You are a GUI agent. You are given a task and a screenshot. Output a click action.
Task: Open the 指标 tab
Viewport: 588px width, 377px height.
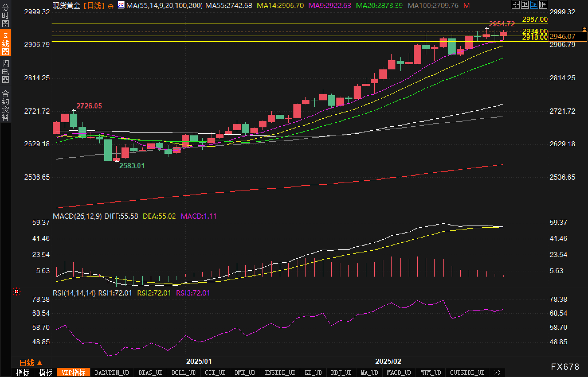click(23, 372)
